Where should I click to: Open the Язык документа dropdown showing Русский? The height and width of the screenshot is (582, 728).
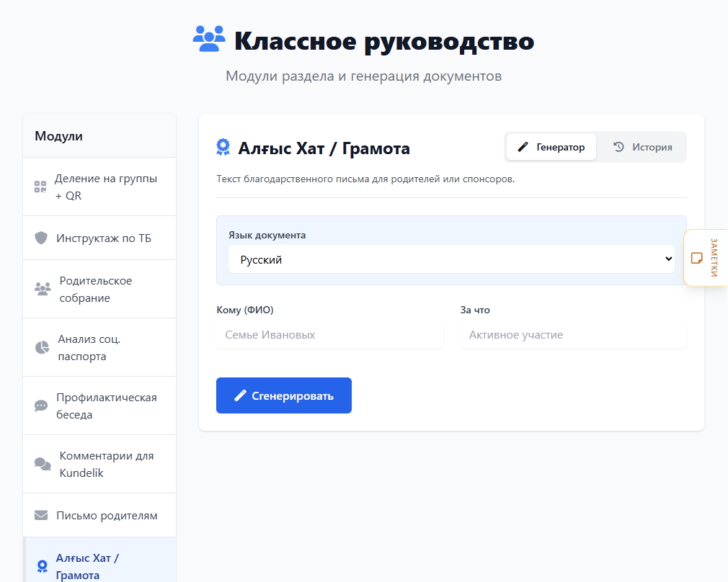pyautogui.click(x=451, y=259)
